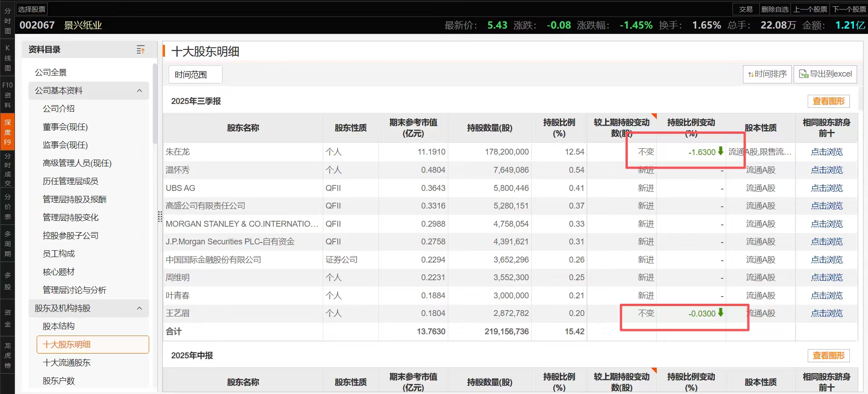Open 控股参股子公司 item

(70, 236)
